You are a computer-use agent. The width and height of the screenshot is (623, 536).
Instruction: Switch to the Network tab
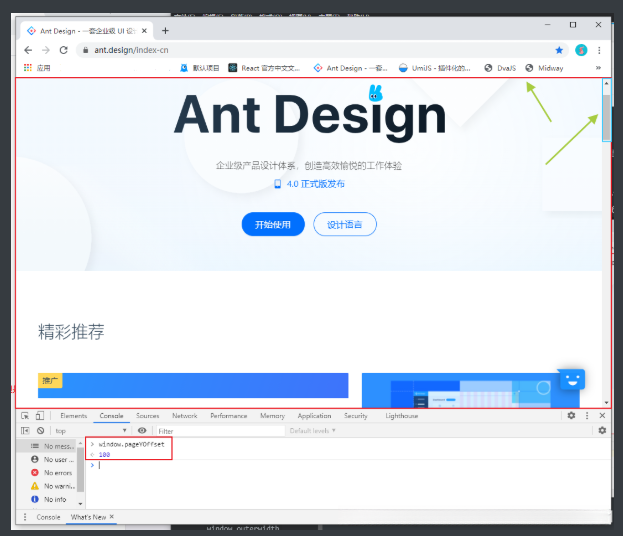(x=185, y=416)
